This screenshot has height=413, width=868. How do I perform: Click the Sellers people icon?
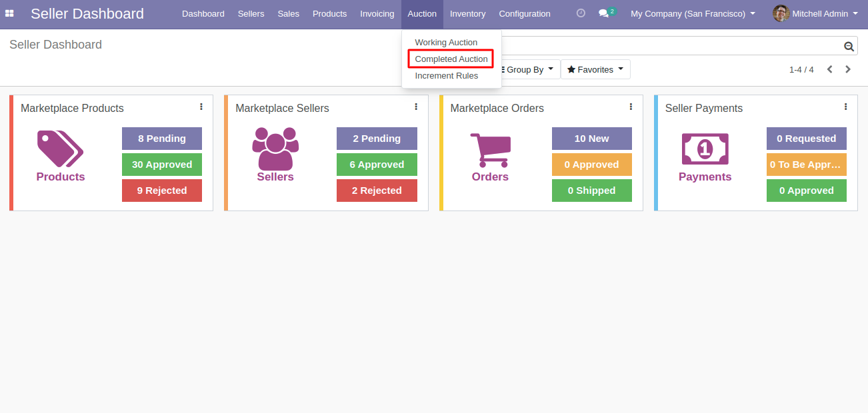coord(275,148)
